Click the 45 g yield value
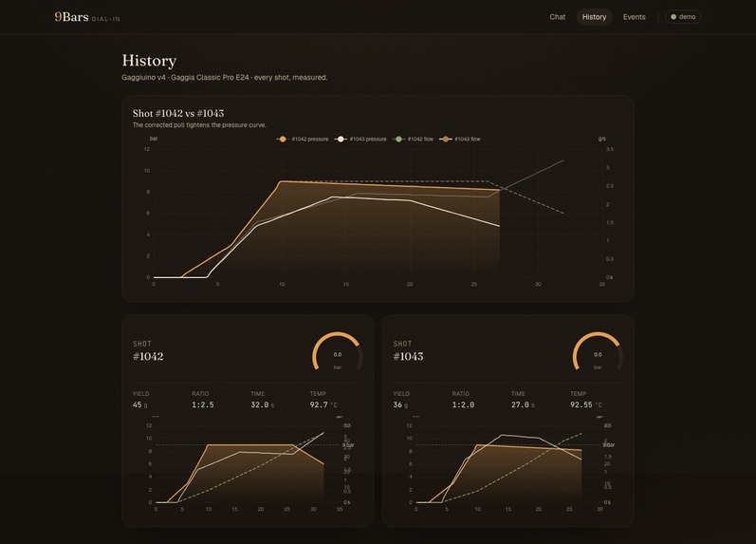Image resolution: width=756 pixels, height=544 pixels. pos(140,405)
